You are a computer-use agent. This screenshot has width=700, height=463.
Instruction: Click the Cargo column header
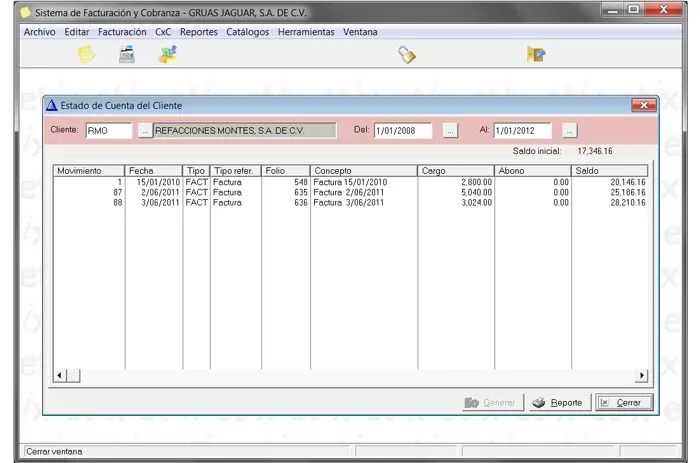[455, 171]
